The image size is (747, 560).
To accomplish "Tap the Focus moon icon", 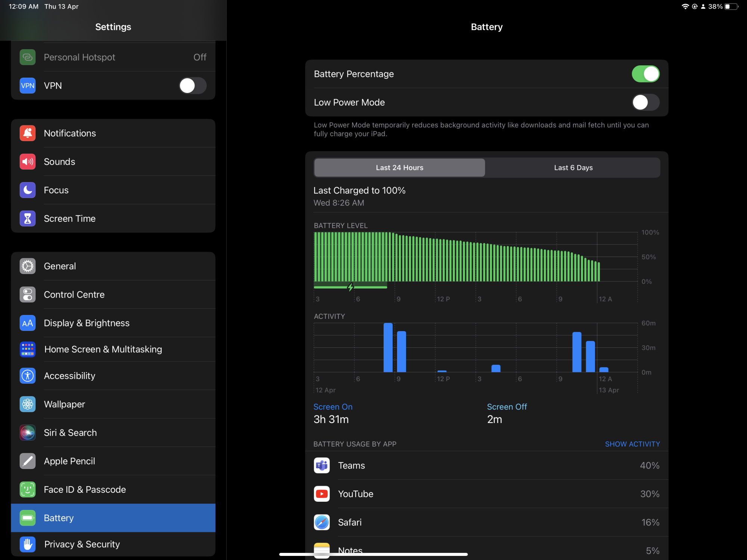I will (x=28, y=190).
